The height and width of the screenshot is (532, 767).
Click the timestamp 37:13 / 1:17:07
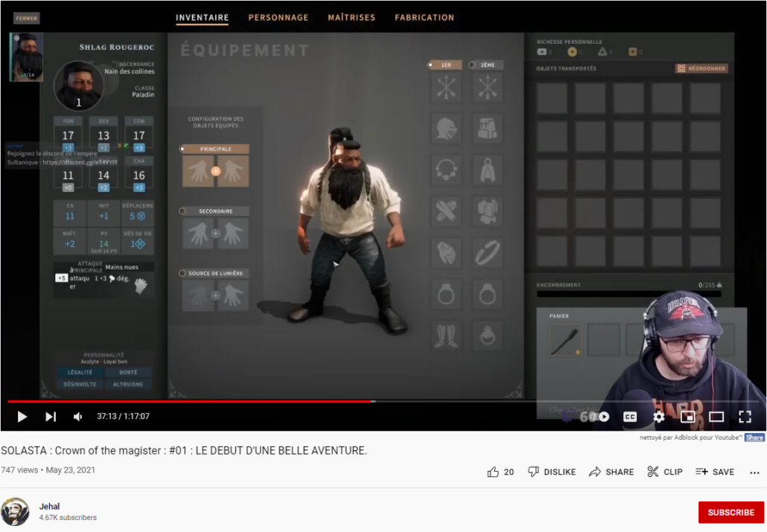pyautogui.click(x=124, y=416)
